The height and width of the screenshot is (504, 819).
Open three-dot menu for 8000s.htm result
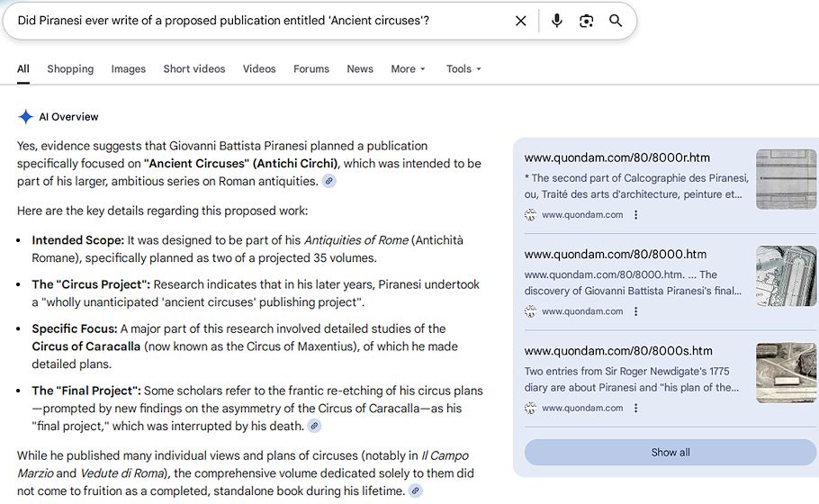point(635,408)
